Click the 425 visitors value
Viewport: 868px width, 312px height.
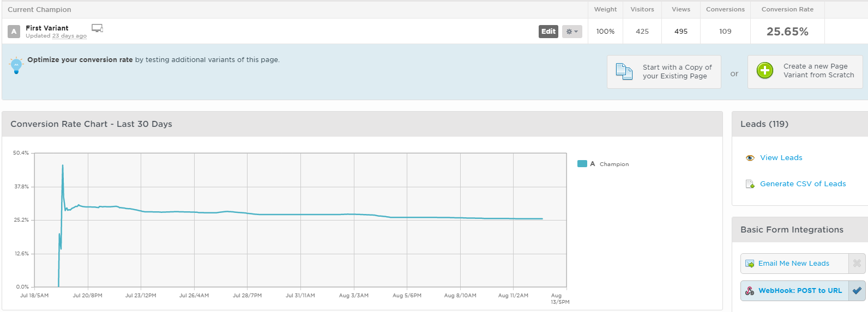tap(642, 32)
